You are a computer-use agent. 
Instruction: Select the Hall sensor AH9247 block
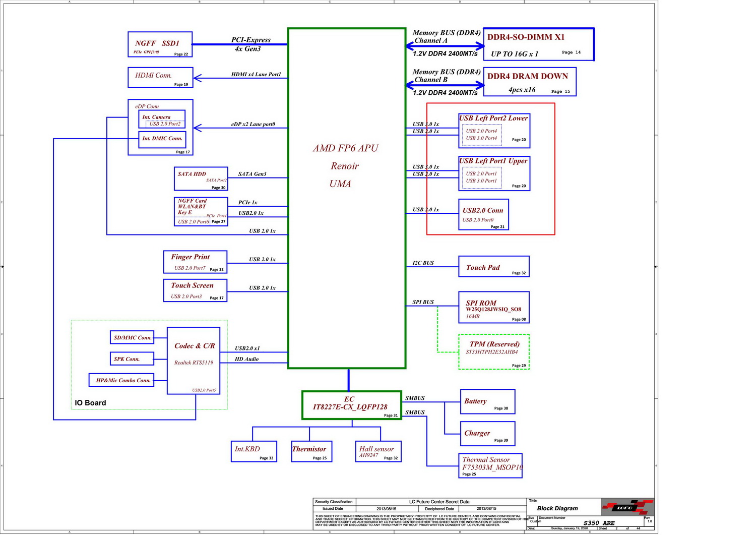(x=378, y=451)
